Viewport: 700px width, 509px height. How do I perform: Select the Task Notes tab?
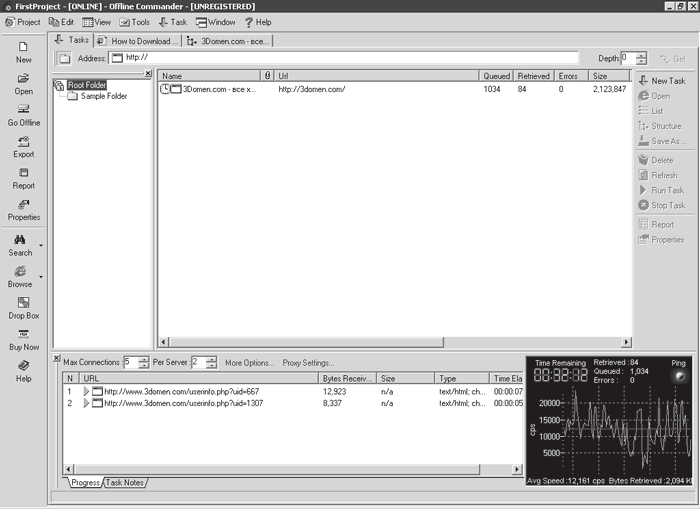[125, 483]
